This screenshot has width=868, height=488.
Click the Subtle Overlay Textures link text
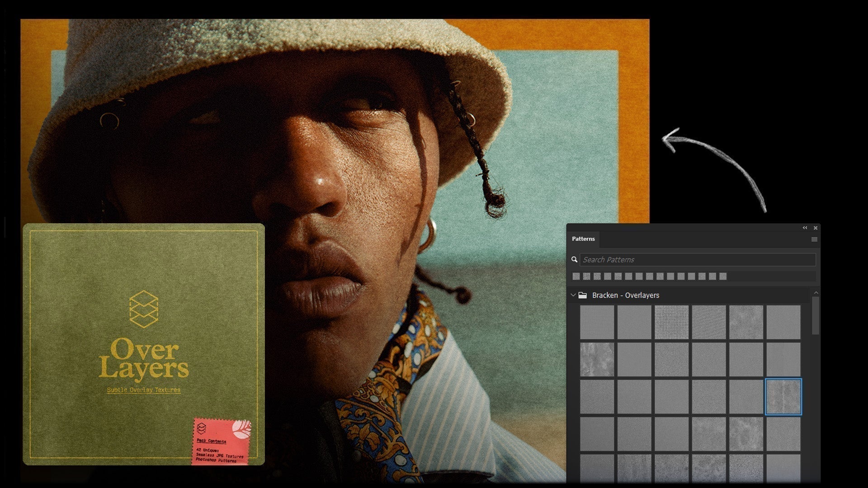pyautogui.click(x=143, y=390)
